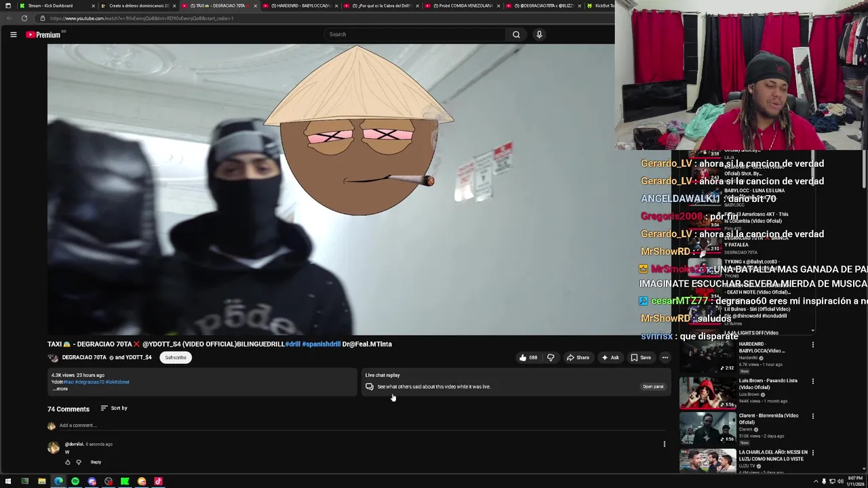Viewport: 868px width, 488px height.
Task: Open Sort by comments dropdown
Action: point(114,409)
